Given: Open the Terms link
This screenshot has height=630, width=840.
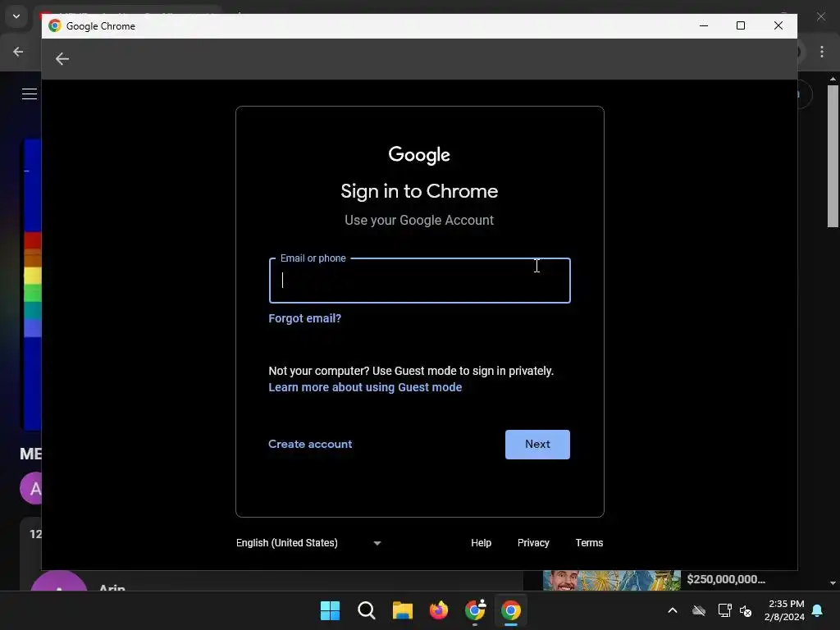Looking at the screenshot, I should tap(589, 543).
